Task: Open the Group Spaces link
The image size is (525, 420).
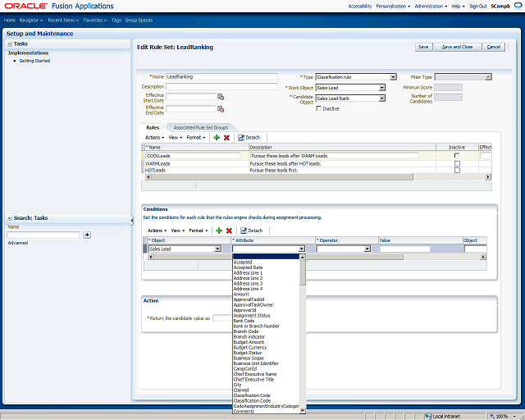Action: (139, 20)
